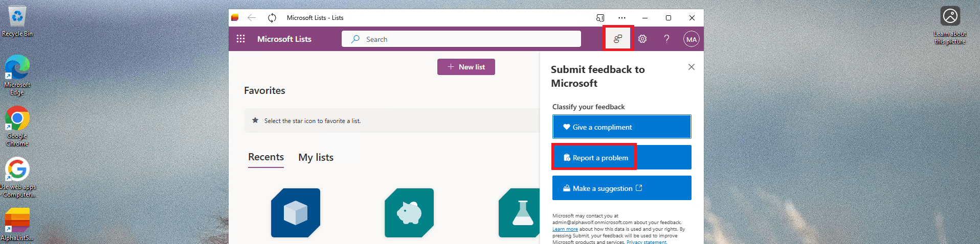980x244 pixels.
Task: Go back with the arrow icon
Action: tap(252, 18)
